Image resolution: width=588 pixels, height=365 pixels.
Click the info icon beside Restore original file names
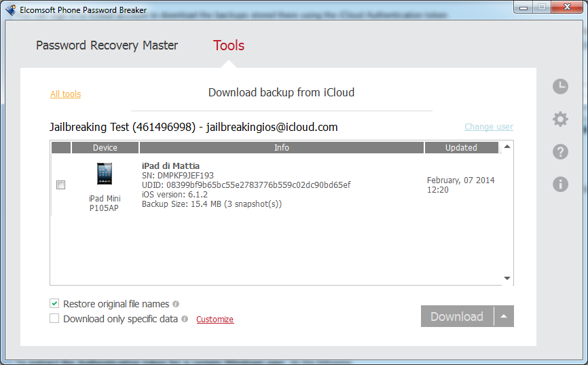[176, 304]
